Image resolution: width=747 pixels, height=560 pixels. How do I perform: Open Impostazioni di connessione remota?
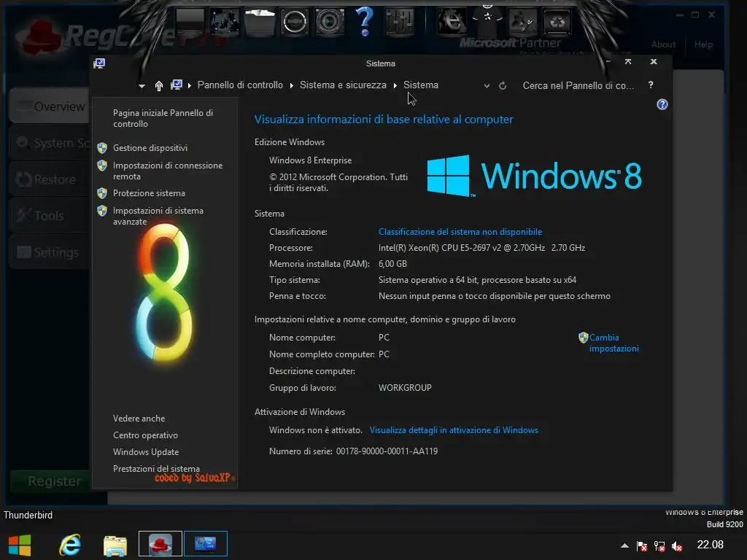(x=168, y=171)
